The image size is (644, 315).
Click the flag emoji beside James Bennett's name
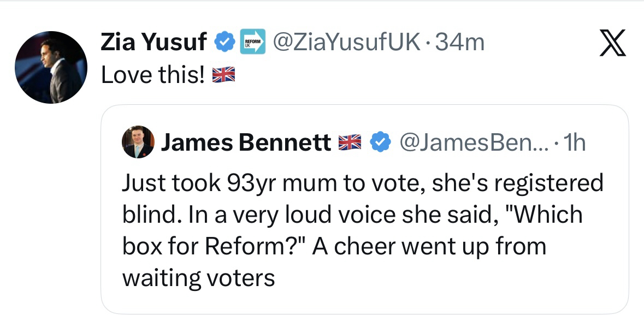pos(350,143)
